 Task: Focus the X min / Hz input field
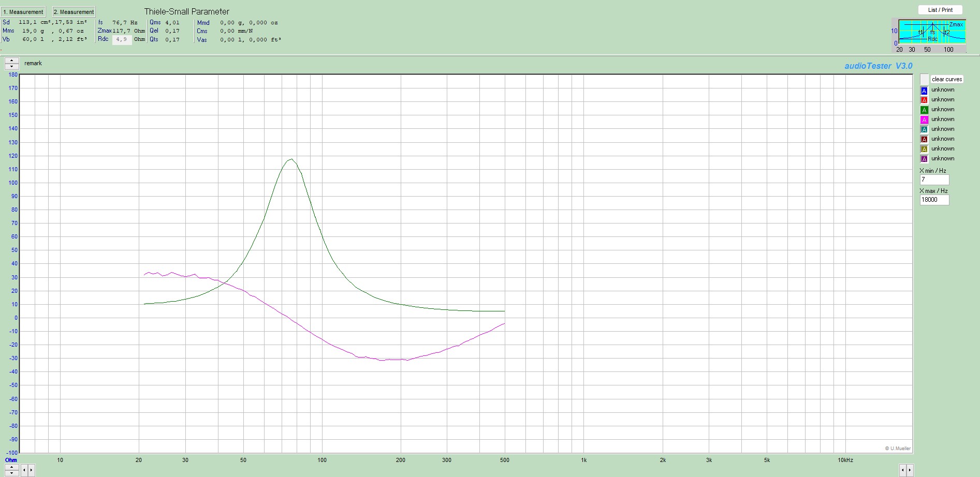coord(934,180)
